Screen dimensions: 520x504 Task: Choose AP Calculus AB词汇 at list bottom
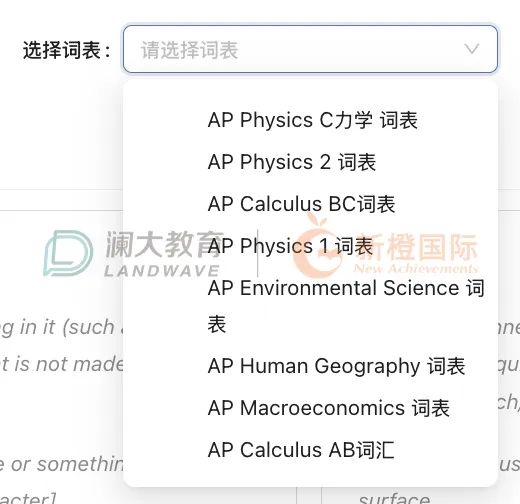click(301, 450)
